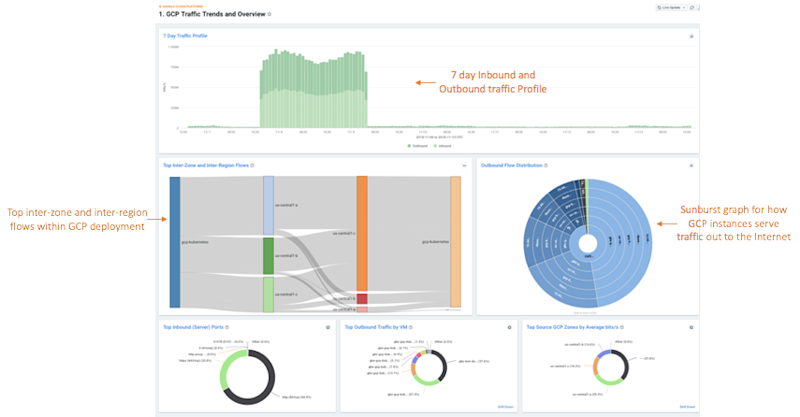Open the Outbound Flow Distribution panel title

512,165
